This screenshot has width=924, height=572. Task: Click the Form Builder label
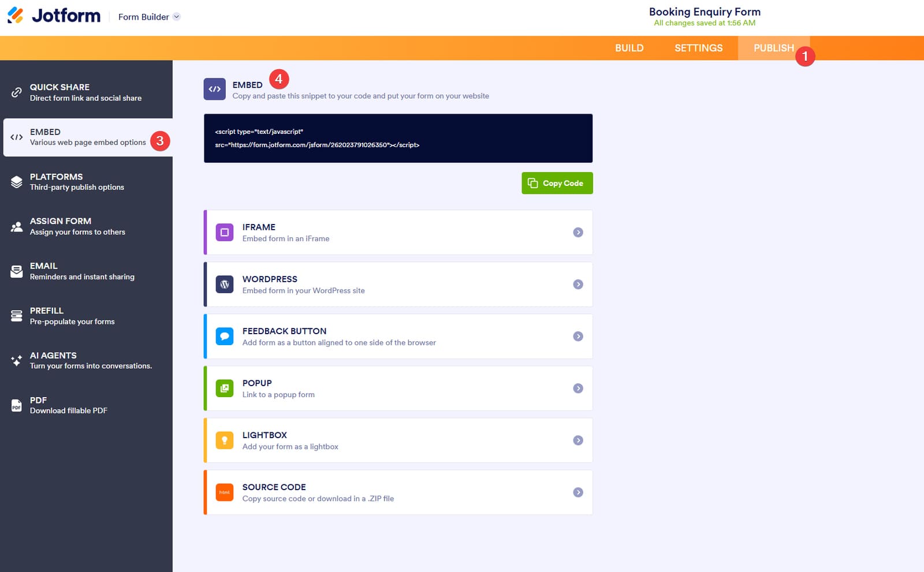pos(143,17)
